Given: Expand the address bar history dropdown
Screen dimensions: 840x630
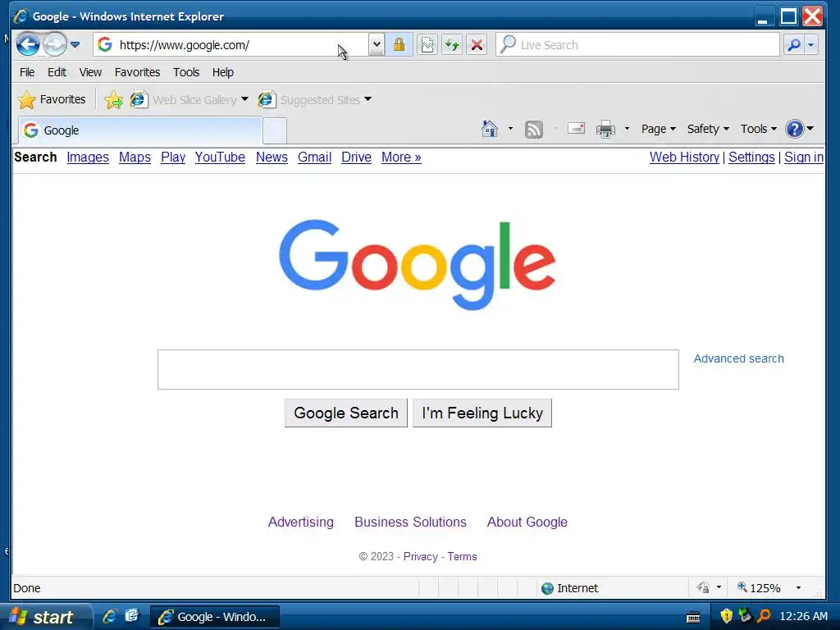Looking at the screenshot, I should (x=377, y=45).
